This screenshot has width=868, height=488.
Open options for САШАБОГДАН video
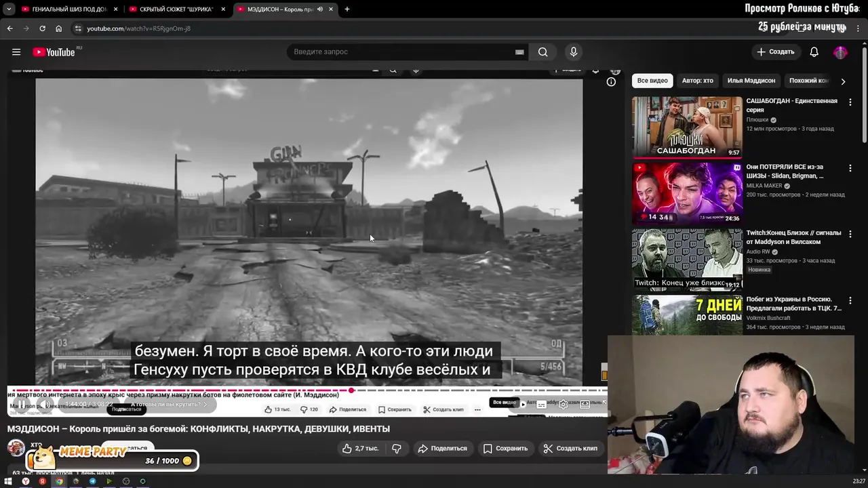850,102
